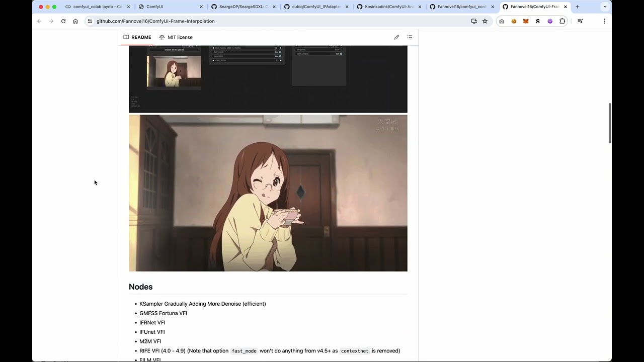Click the install app icon in address bar
This screenshot has width=644, height=362.
(474, 21)
